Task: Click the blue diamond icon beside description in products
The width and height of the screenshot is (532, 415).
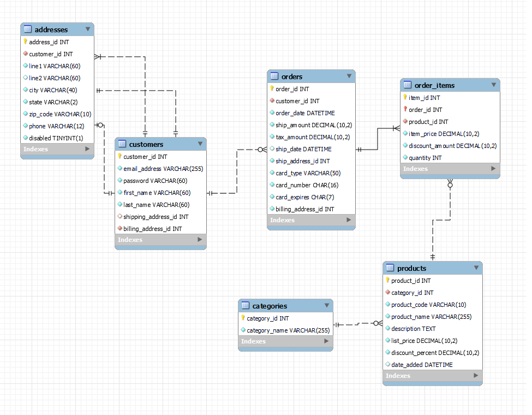Action: point(388,328)
